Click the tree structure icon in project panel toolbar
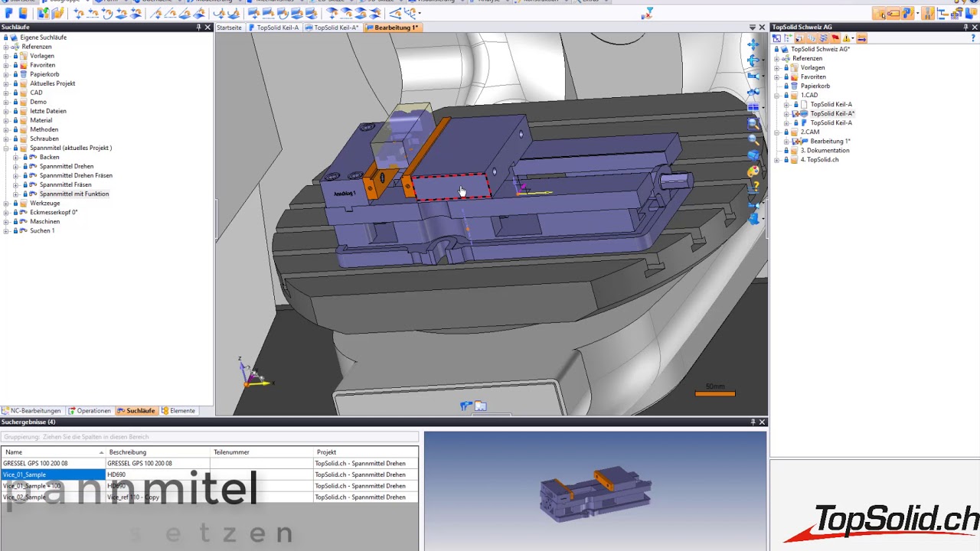 [x=788, y=37]
